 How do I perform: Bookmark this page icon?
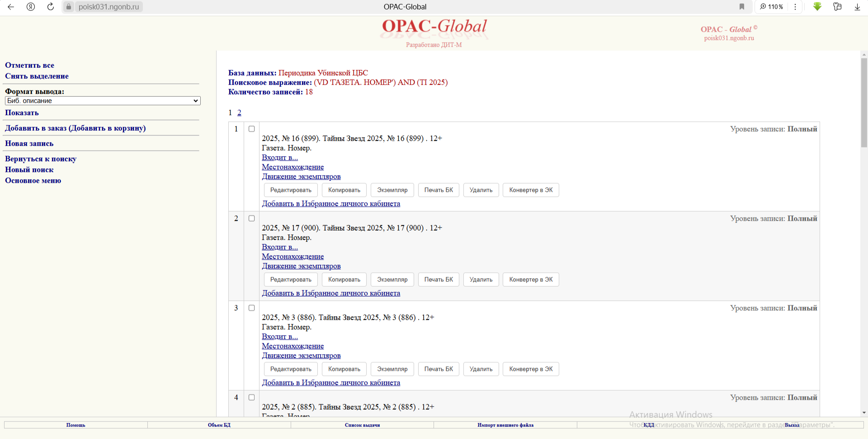coord(742,7)
